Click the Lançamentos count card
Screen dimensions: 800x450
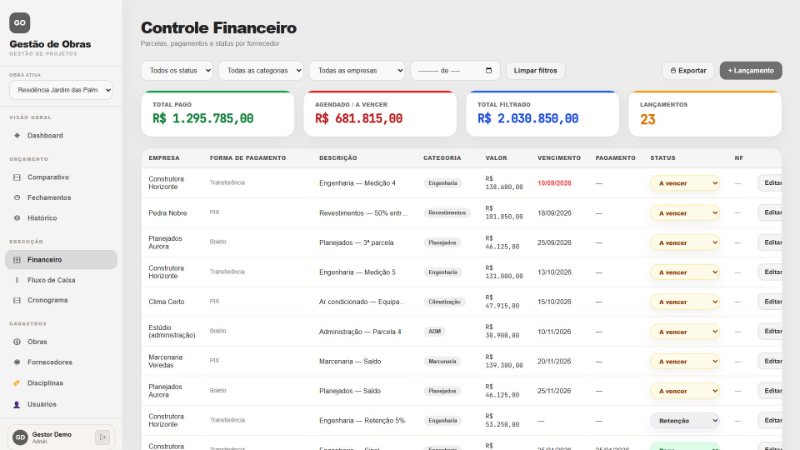(x=705, y=113)
